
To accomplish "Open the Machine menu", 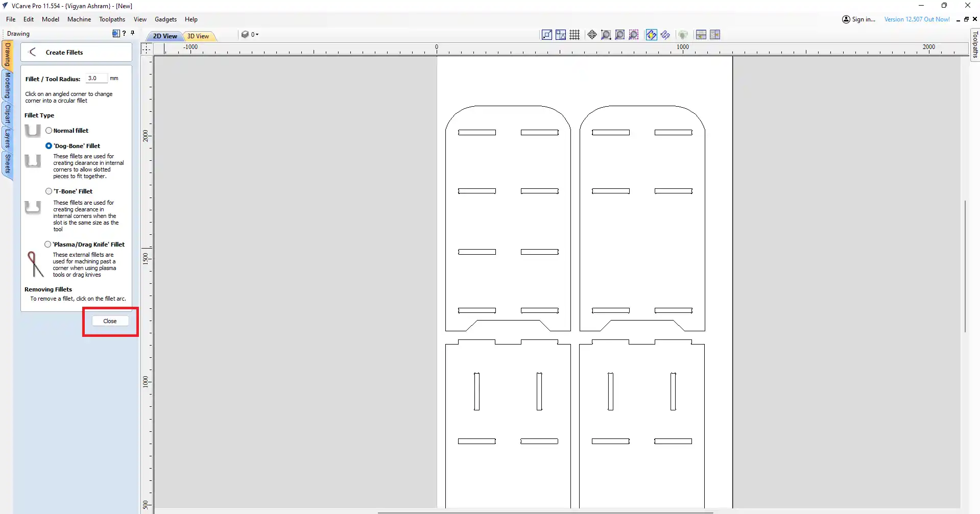I will 79,19.
